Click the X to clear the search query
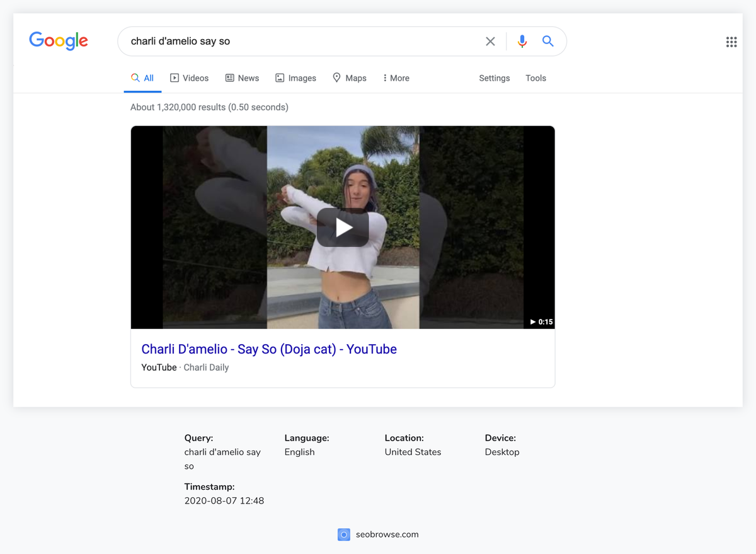Screen dimensions: 756x554 (490, 40)
